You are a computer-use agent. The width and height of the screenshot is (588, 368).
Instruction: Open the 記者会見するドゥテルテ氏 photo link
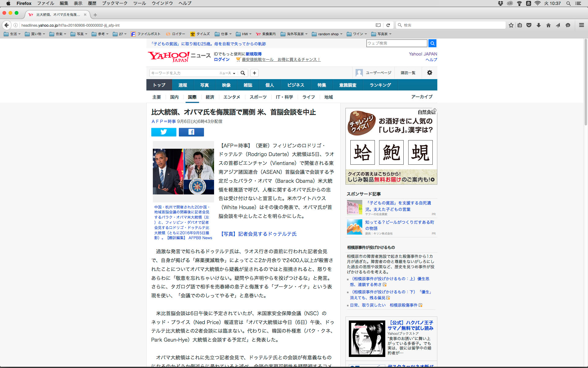(258, 234)
